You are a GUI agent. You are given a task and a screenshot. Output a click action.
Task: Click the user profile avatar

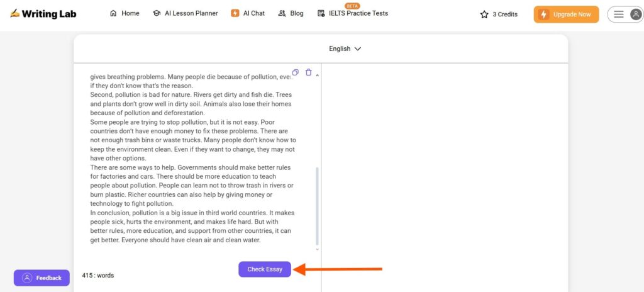click(636, 14)
